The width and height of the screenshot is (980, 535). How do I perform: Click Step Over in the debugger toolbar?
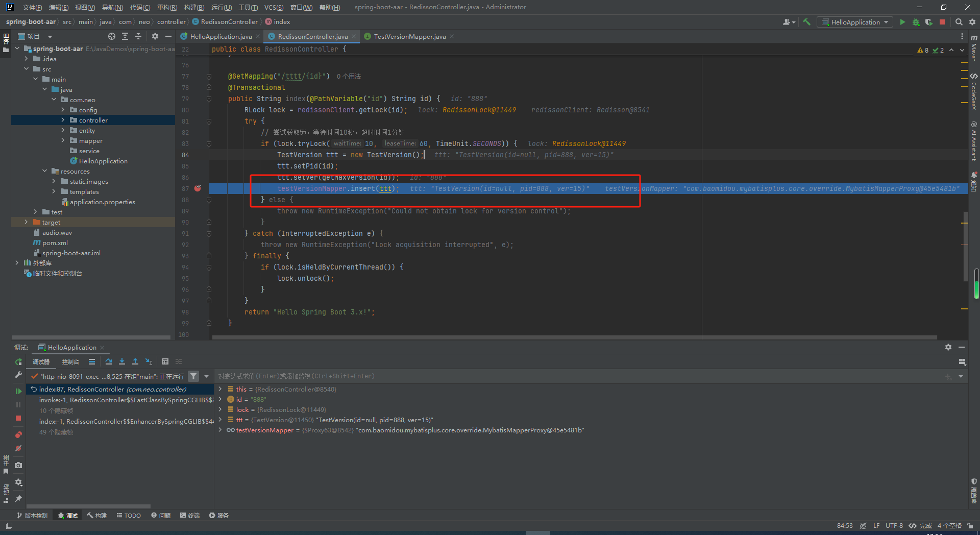[109, 361]
